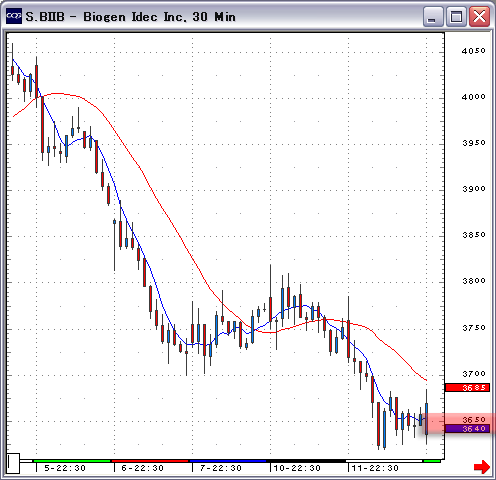This screenshot has height=480, width=496.
Task: Click the 3900 price axis label
Action: [x=474, y=189]
